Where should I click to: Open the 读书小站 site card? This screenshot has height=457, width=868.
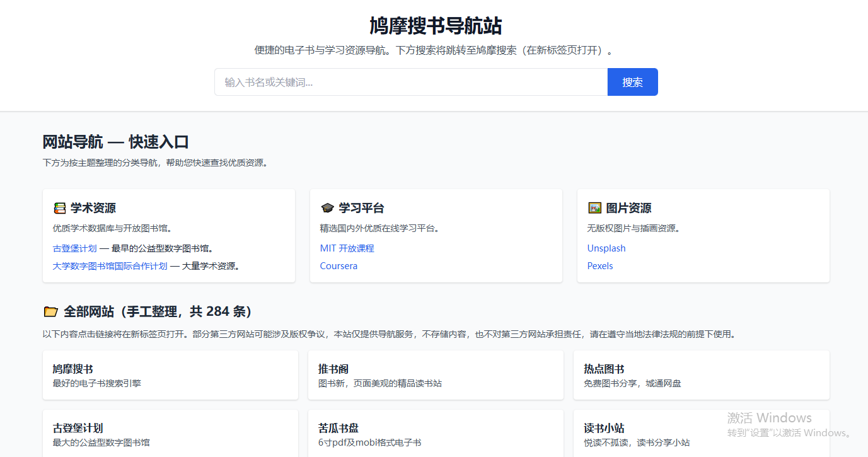(702, 434)
